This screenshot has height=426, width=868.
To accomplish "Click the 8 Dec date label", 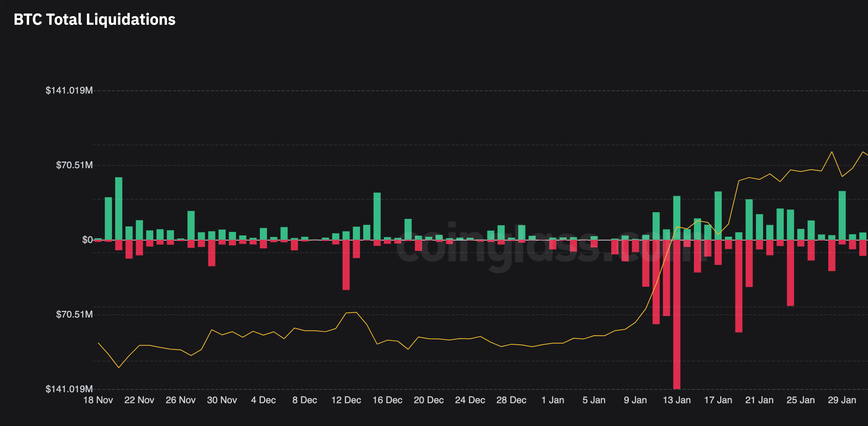I will [305, 400].
